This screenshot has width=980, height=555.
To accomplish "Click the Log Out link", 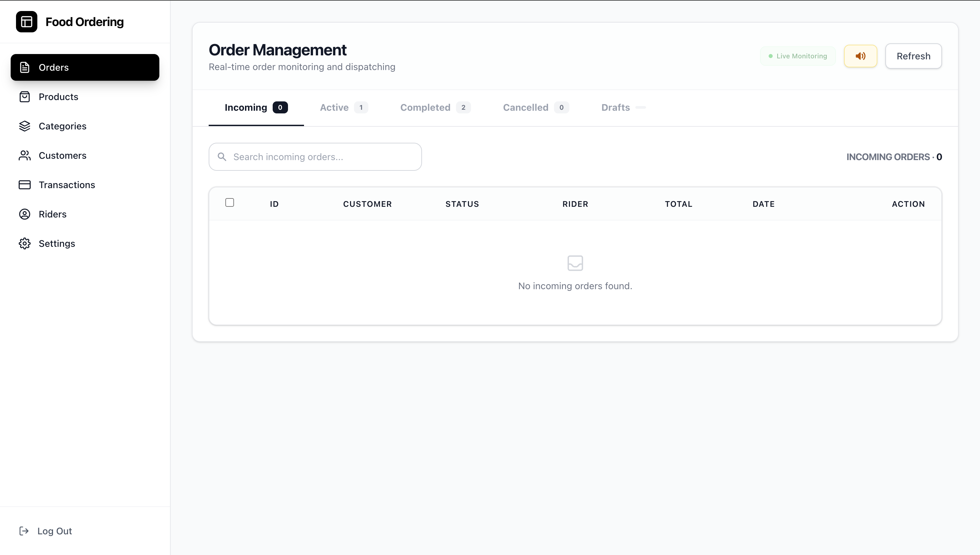I will coord(54,531).
